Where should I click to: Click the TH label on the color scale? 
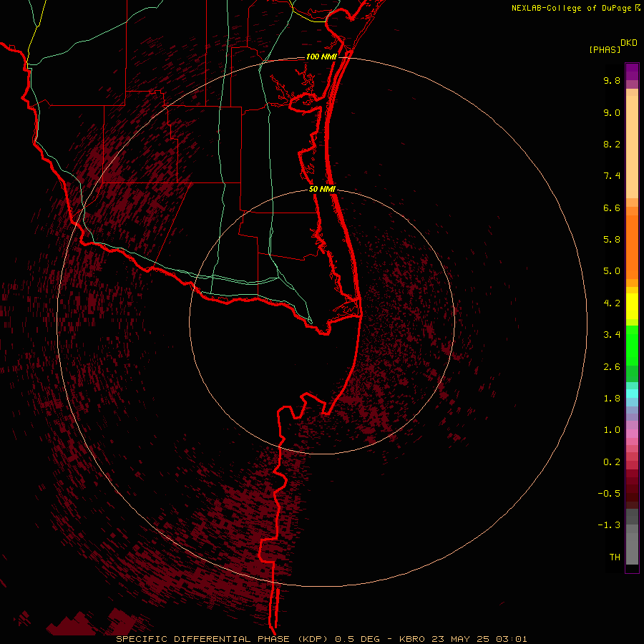point(615,557)
